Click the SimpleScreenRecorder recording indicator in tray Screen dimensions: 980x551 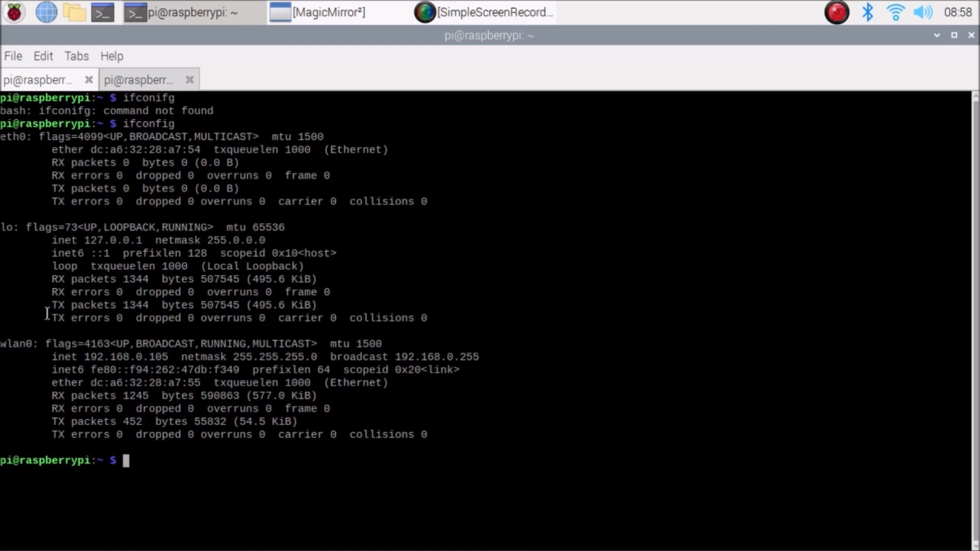[x=837, y=12]
